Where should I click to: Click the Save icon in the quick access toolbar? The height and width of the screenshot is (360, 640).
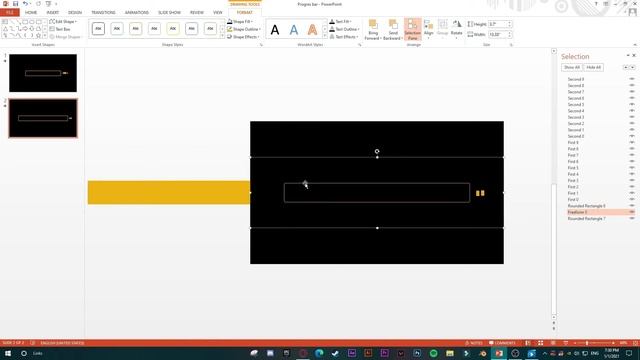click(x=16, y=4)
